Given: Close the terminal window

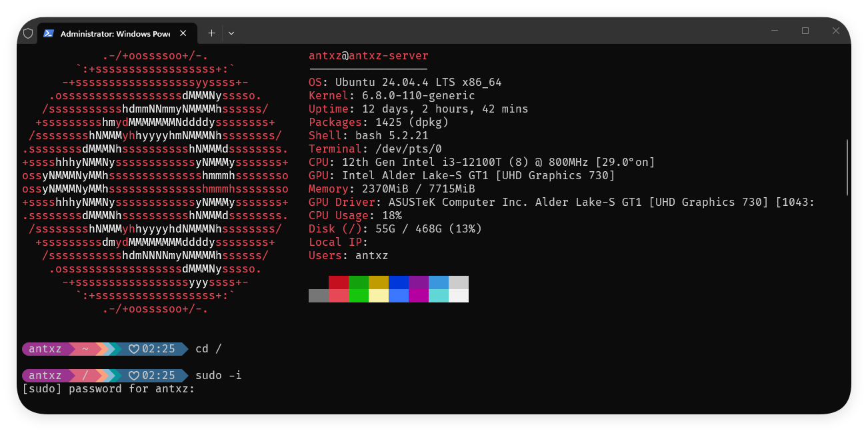Looking at the screenshot, I should 836,31.
